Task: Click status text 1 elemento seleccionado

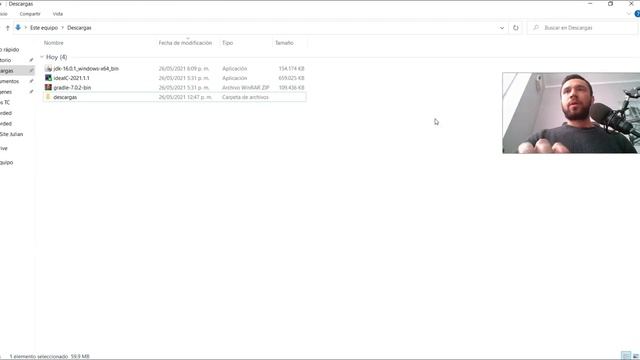Action: 39,356
